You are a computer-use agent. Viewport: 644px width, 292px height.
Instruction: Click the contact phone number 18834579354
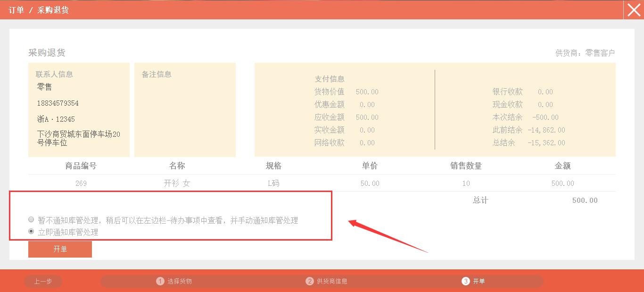pos(58,103)
